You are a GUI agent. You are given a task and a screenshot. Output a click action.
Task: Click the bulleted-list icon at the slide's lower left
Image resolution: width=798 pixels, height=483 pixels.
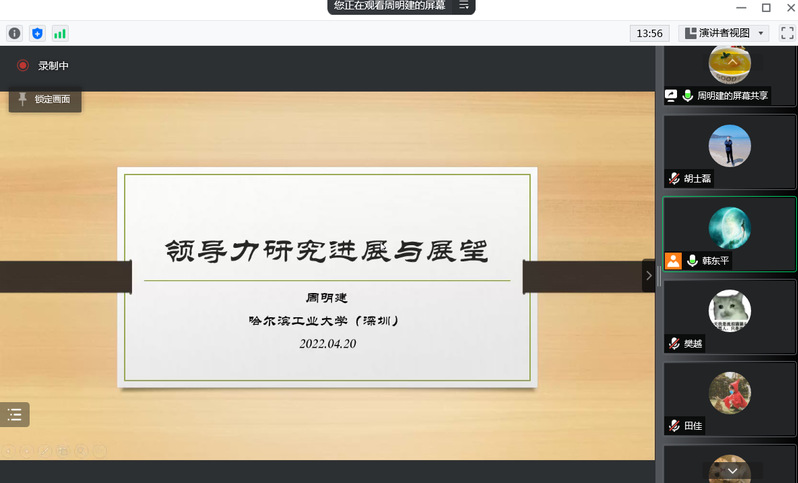(15, 414)
